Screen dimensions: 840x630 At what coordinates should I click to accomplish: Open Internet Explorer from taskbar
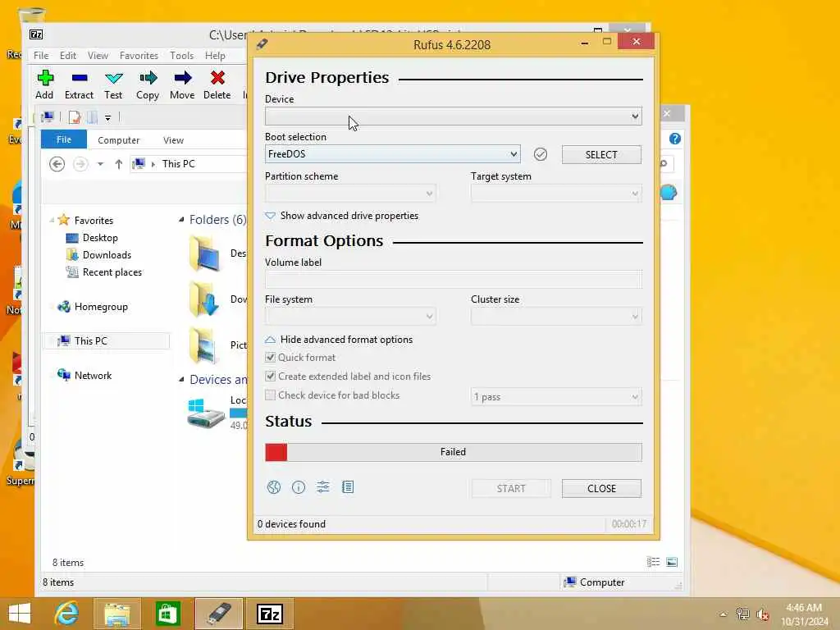pos(66,614)
